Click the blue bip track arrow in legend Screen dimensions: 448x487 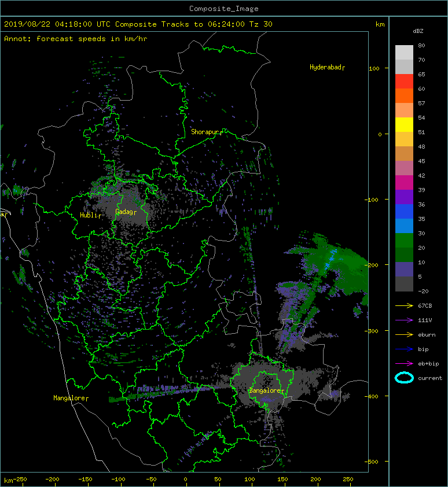pyautogui.click(x=404, y=349)
